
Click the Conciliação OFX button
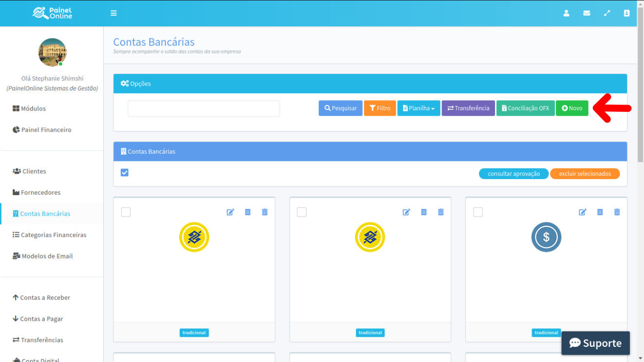[526, 108]
